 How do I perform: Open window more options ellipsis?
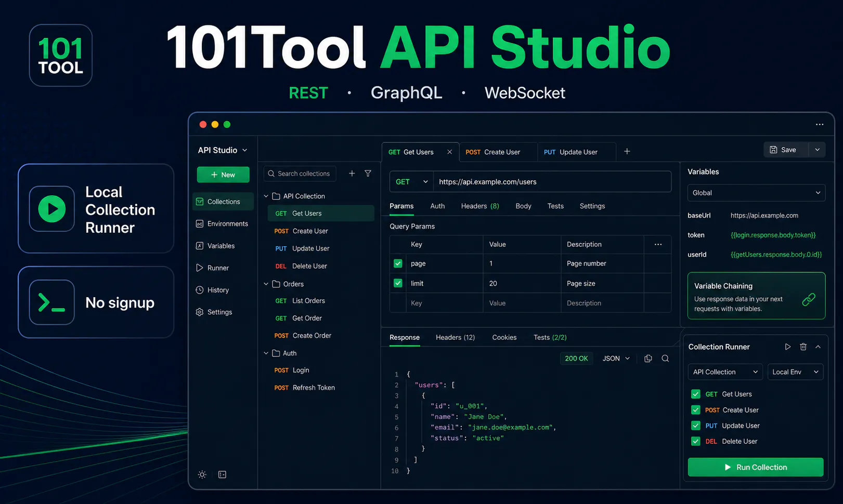tap(820, 124)
